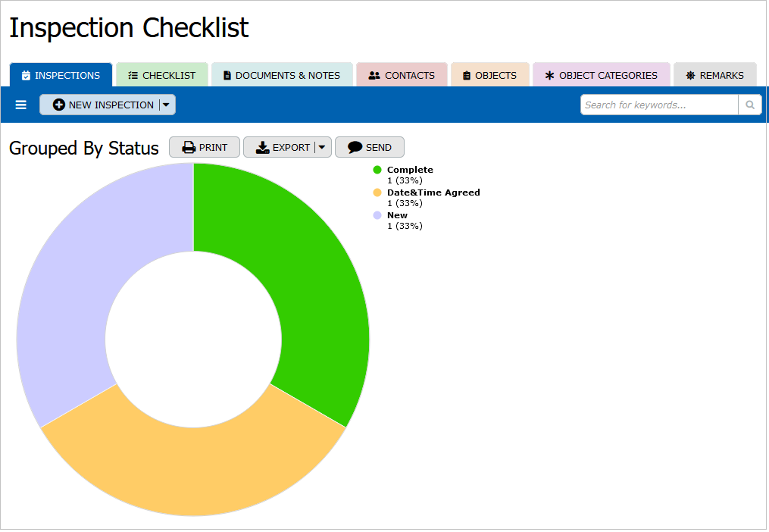Go to the Objects tab
Image resolution: width=769 pixels, height=532 pixels.
(489, 76)
